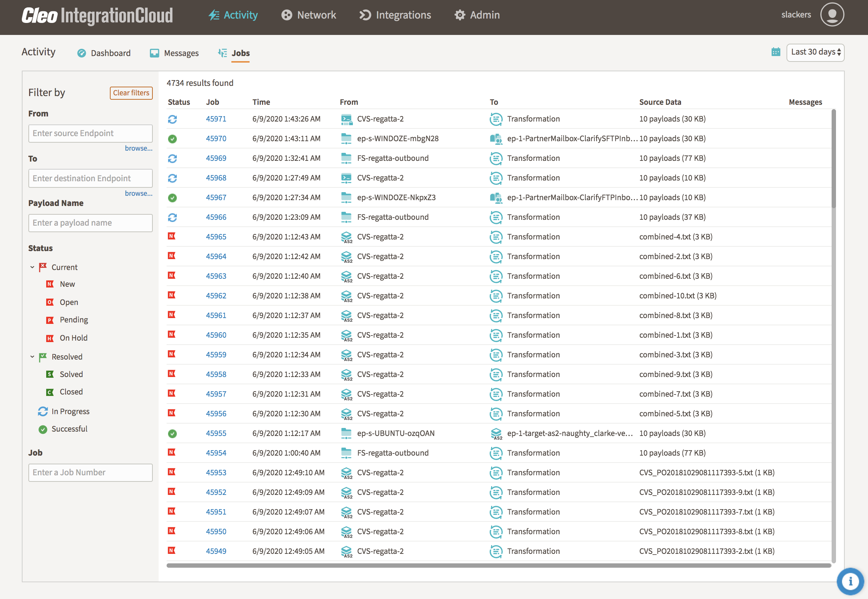Click successful status icon for job 45970

click(x=172, y=139)
